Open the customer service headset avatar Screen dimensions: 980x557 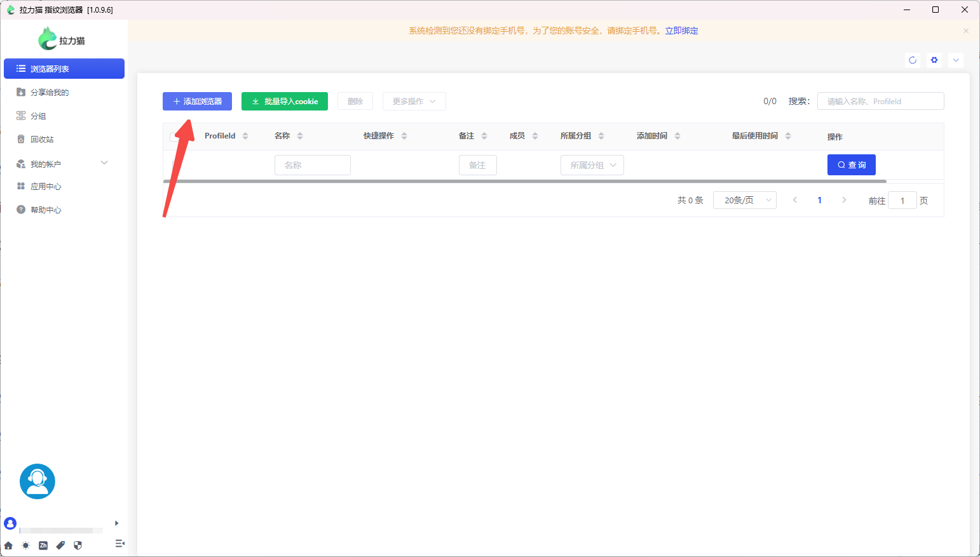37,481
